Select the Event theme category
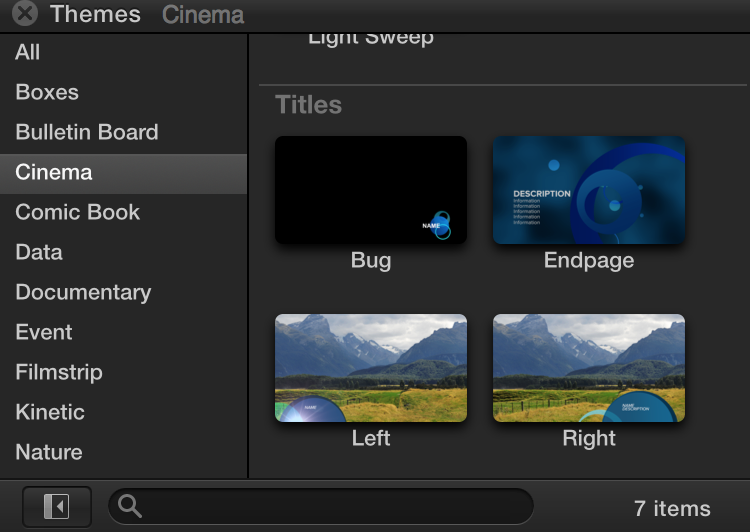Viewport: 750px width, 532px height. [44, 332]
